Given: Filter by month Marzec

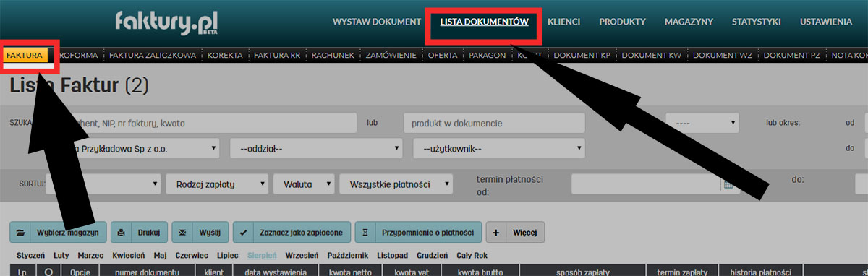Looking at the screenshot, I should click(90, 256).
